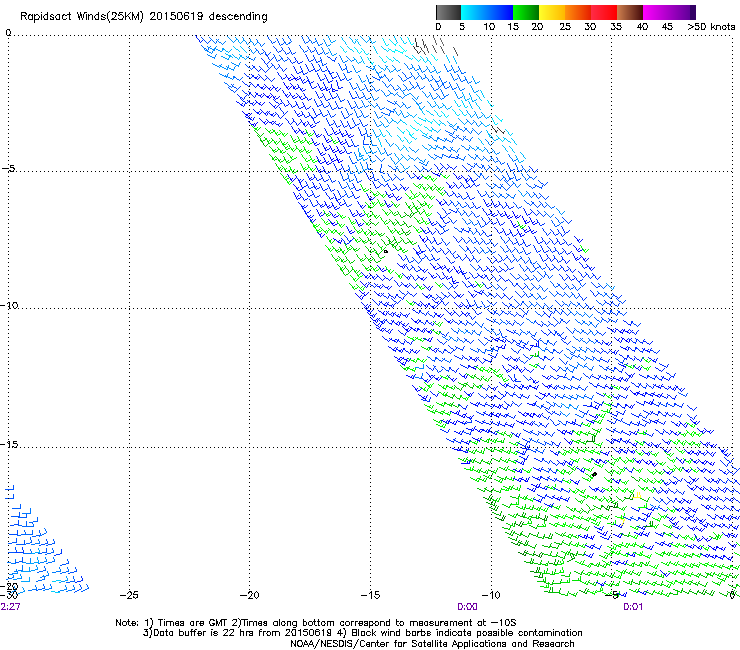This screenshot has height=650, width=740.
Task: Click the '>50 knots' legend label
Action: (711, 27)
